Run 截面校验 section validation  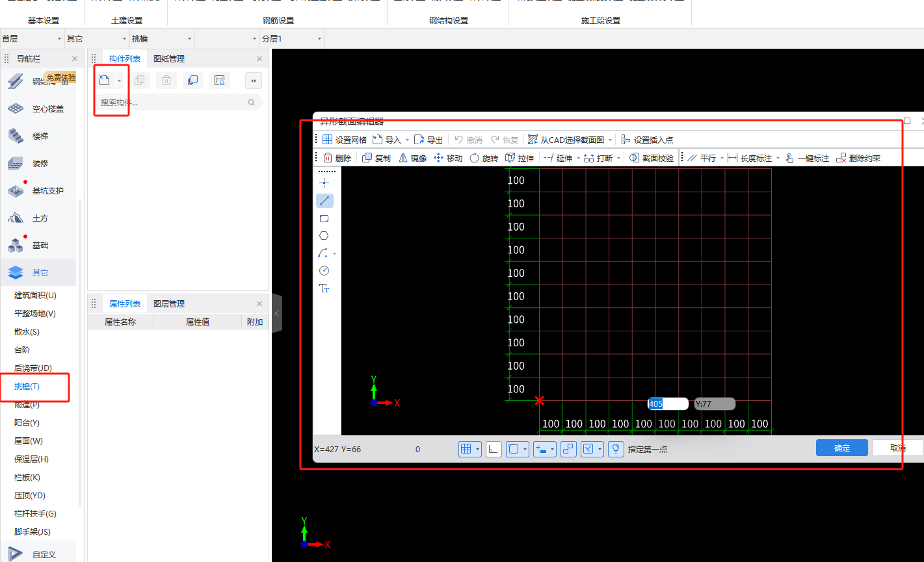[x=652, y=158]
